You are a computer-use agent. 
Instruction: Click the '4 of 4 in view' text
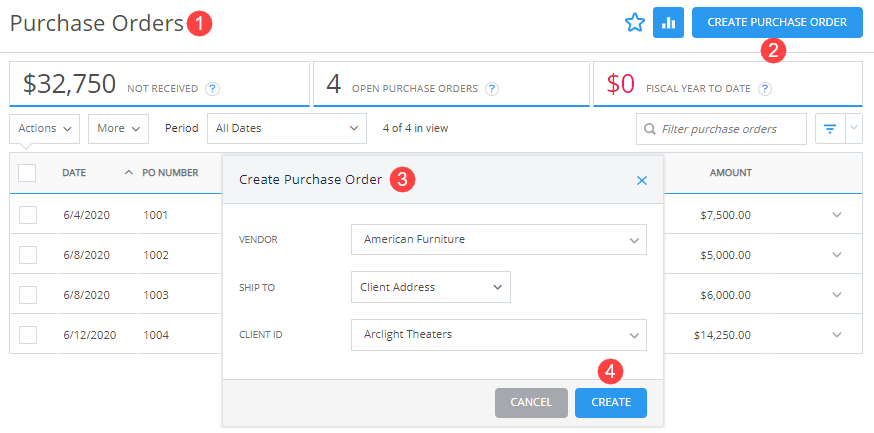tap(415, 129)
